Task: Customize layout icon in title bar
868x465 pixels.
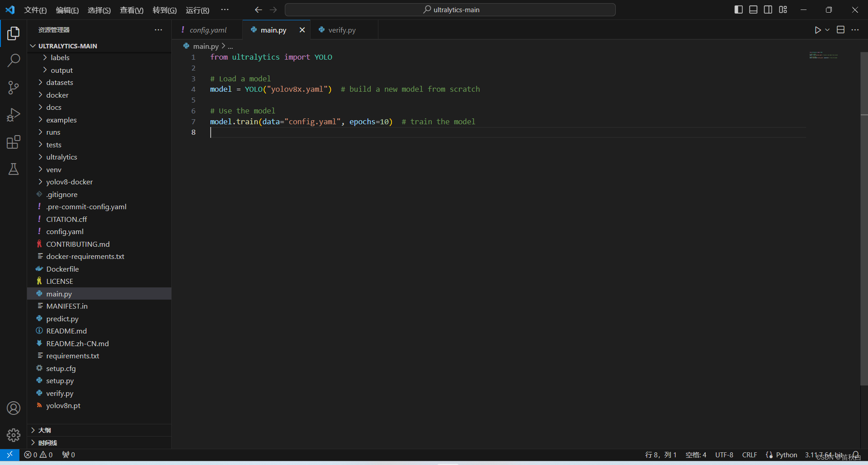Action: (783, 9)
